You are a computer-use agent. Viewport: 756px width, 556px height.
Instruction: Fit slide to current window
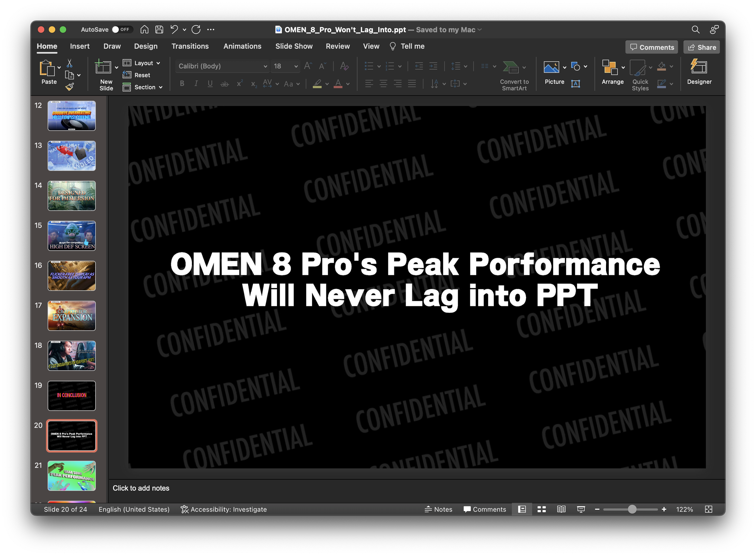point(708,509)
